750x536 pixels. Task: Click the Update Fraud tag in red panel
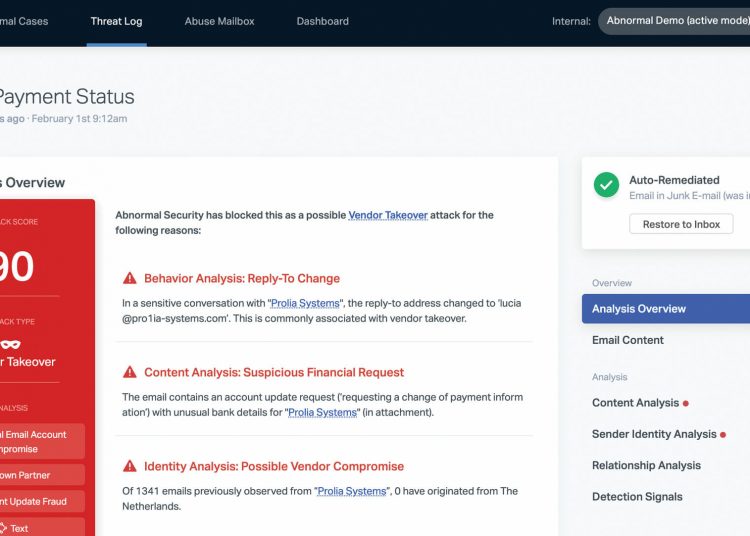click(x=40, y=502)
